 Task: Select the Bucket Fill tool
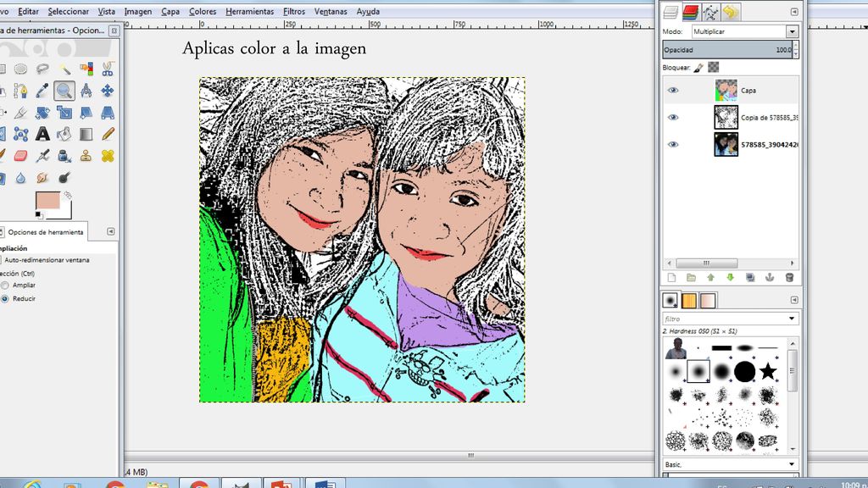pos(64,134)
